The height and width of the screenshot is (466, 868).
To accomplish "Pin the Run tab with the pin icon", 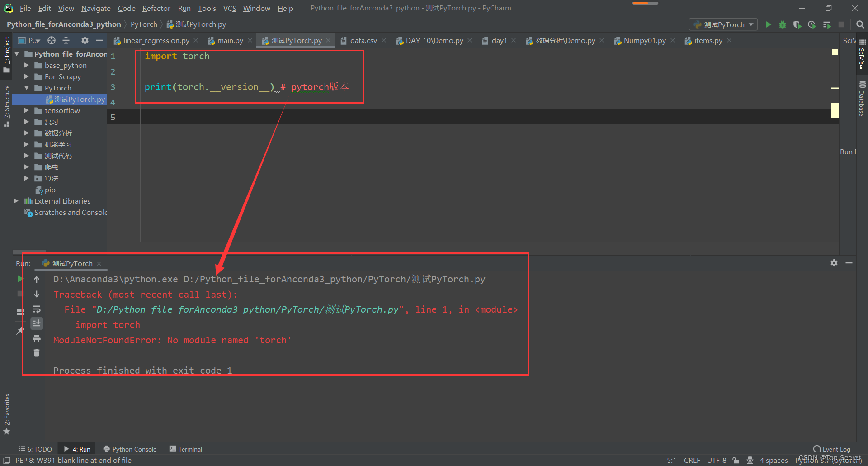I will click(20, 330).
